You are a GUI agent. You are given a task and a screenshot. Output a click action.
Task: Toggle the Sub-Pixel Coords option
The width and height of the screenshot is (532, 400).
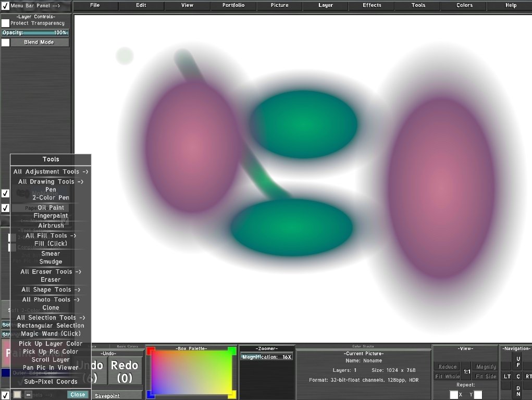coord(51,381)
